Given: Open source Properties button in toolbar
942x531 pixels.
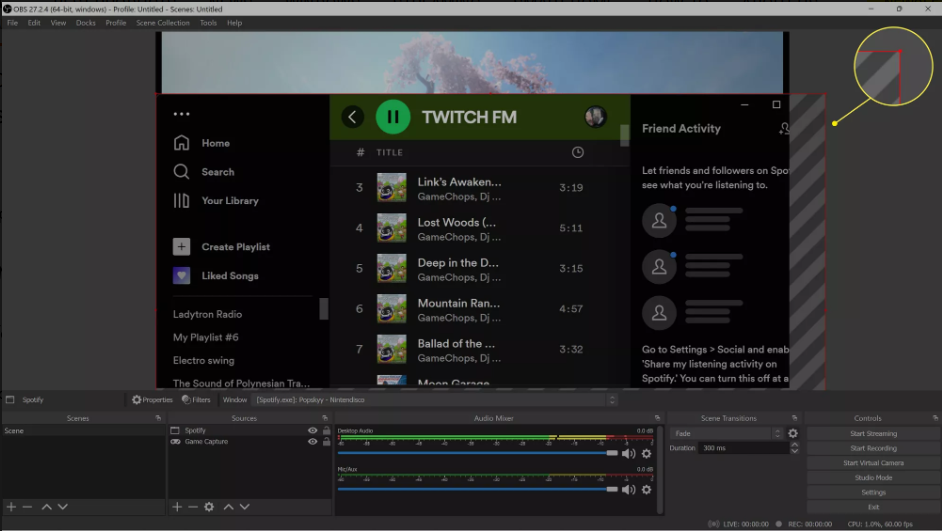Looking at the screenshot, I should tap(152, 399).
